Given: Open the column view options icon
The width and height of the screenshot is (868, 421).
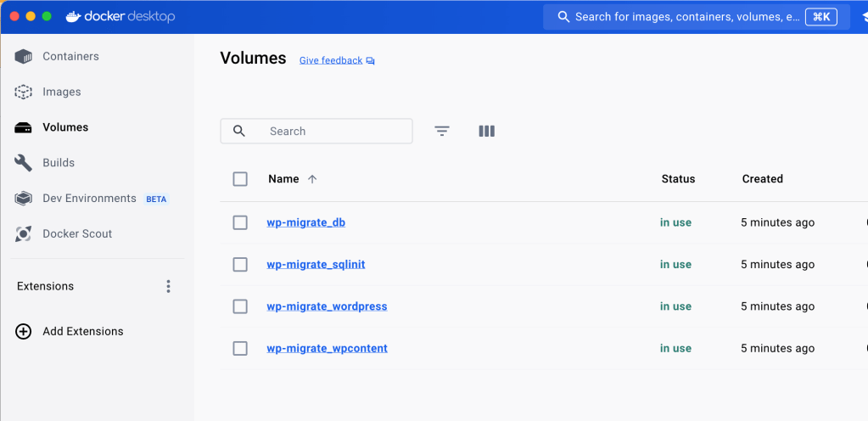Looking at the screenshot, I should 486,132.
